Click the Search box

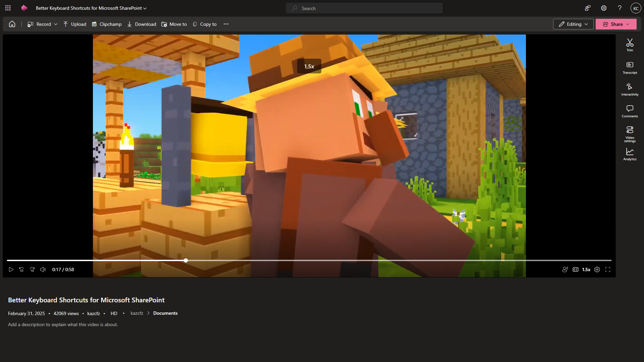click(x=364, y=8)
